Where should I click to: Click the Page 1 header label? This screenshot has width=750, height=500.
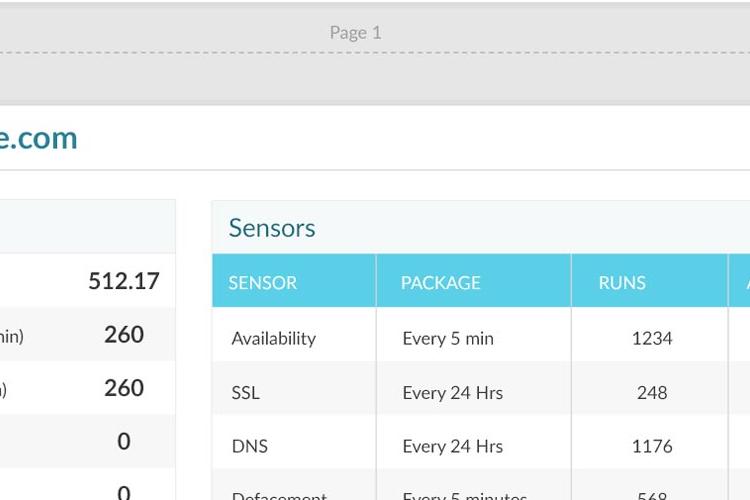click(x=355, y=33)
